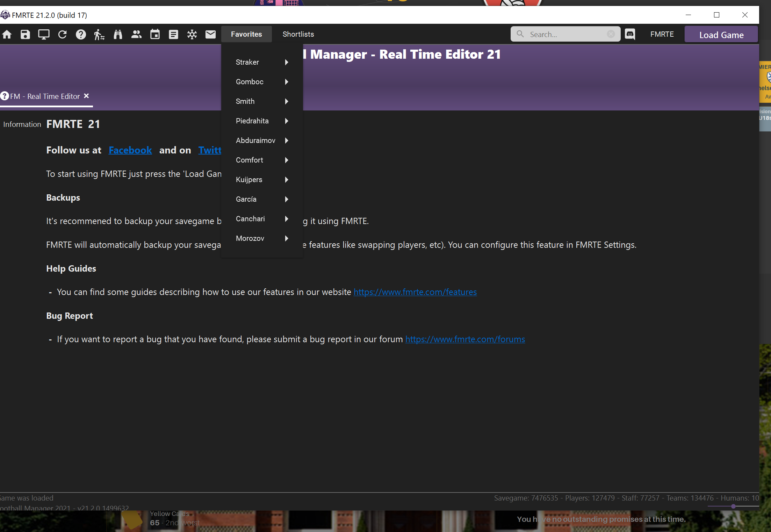Click the notes list icon

click(173, 34)
